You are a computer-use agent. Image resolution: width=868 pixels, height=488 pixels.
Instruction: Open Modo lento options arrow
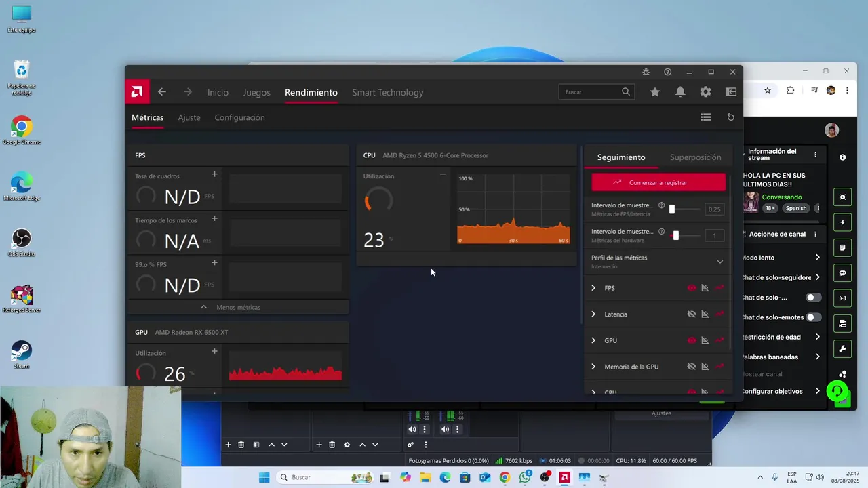817,258
